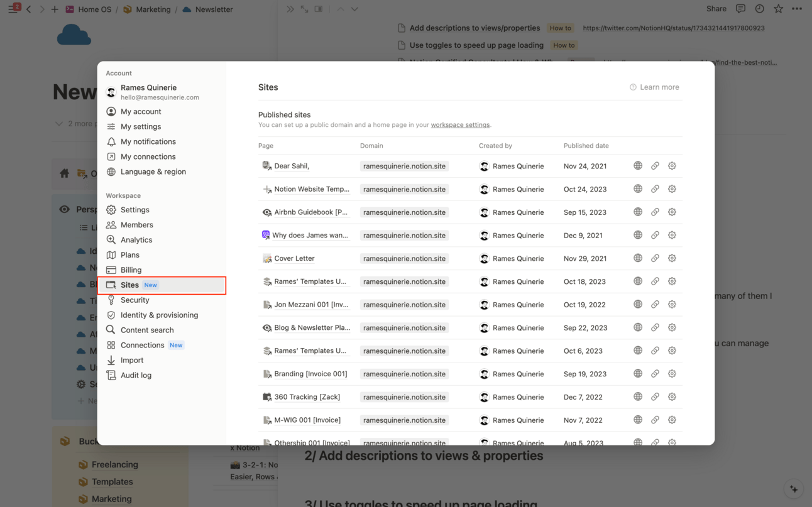Toggle sidebar hamburger menu icon
Image resolution: width=812 pixels, height=507 pixels.
point(13,9)
